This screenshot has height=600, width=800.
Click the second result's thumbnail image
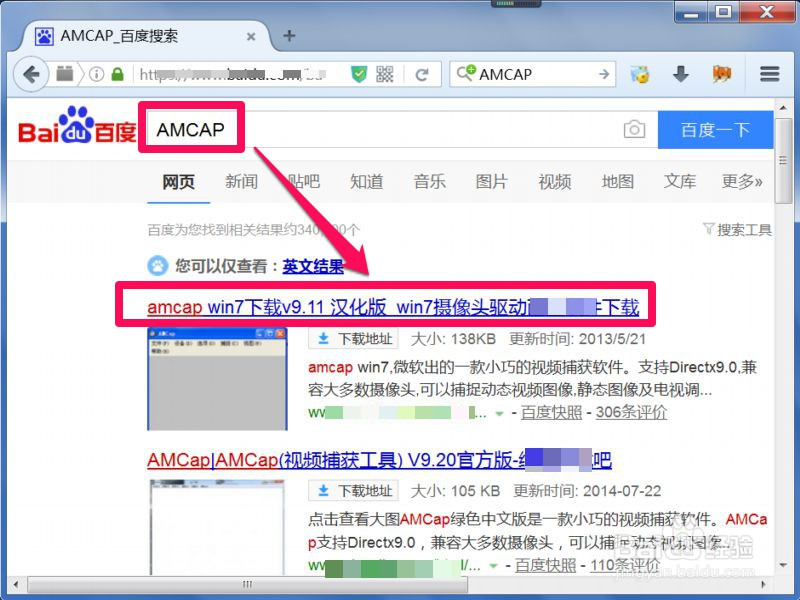[217, 528]
